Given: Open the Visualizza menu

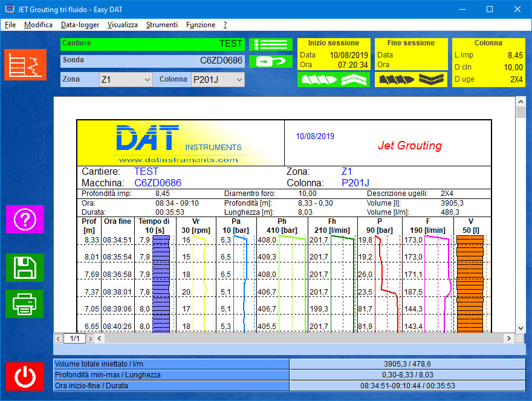Looking at the screenshot, I should pos(123,25).
